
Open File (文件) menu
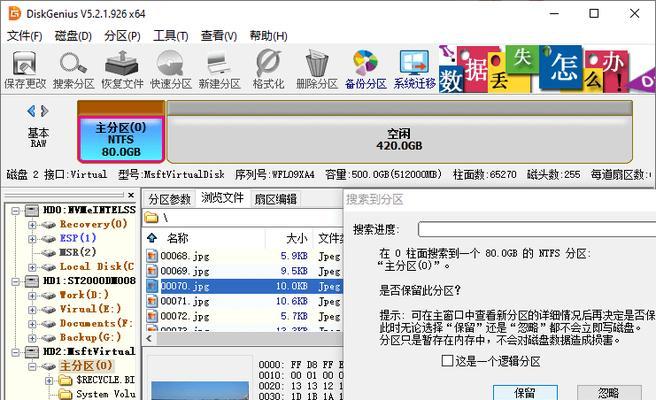coord(25,36)
